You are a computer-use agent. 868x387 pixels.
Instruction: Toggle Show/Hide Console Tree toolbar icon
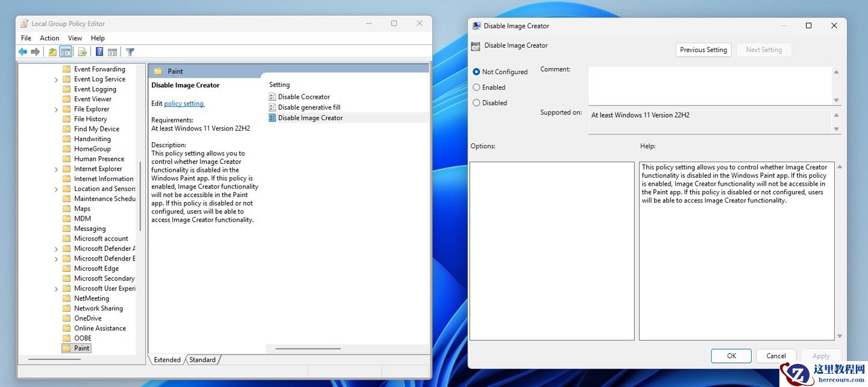[x=66, y=52]
